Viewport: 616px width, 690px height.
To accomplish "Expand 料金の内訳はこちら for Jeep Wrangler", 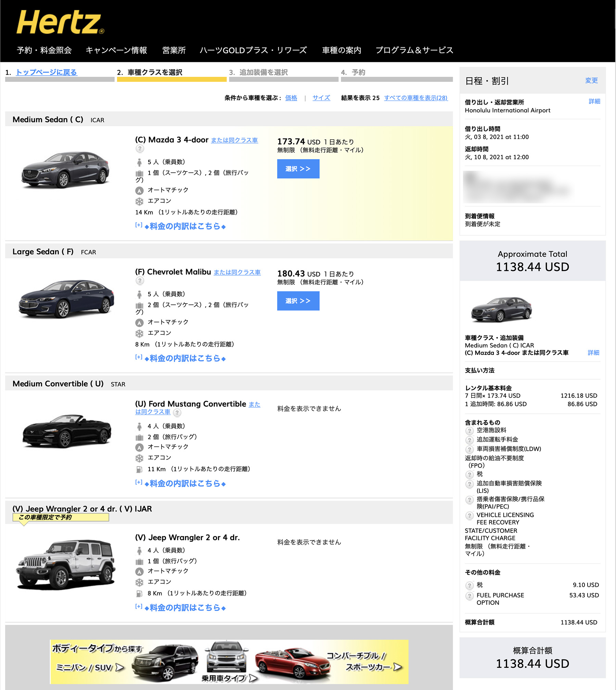I will coord(181,608).
